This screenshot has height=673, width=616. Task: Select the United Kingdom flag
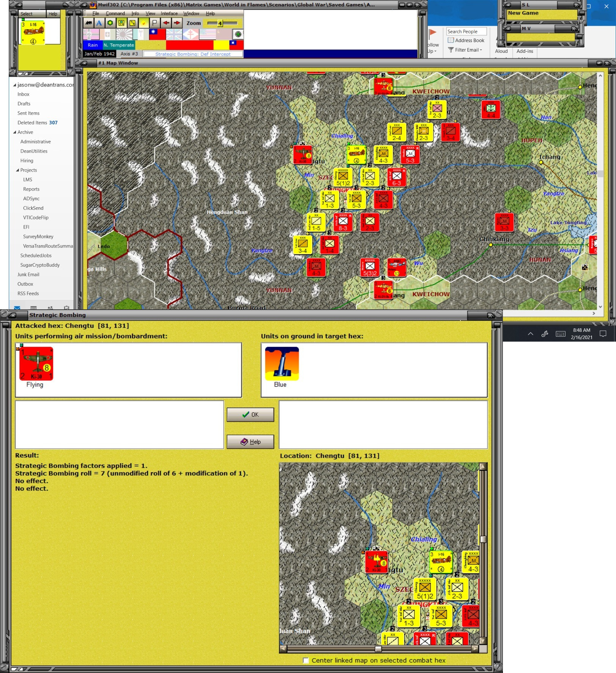[x=174, y=34]
